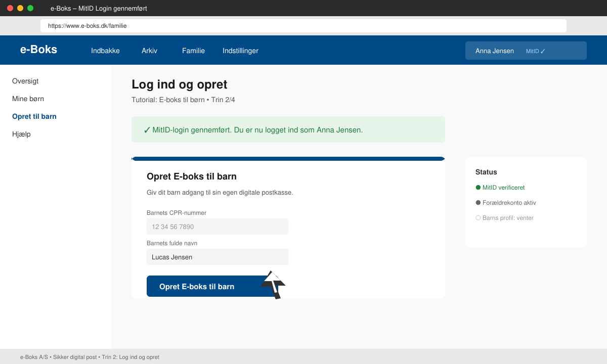Click the MitID verificeret status text
The image size is (607, 364).
point(503,188)
